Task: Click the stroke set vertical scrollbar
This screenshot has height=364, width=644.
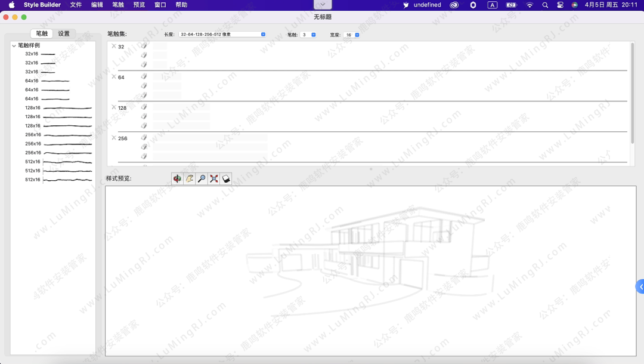Action: [x=632, y=92]
